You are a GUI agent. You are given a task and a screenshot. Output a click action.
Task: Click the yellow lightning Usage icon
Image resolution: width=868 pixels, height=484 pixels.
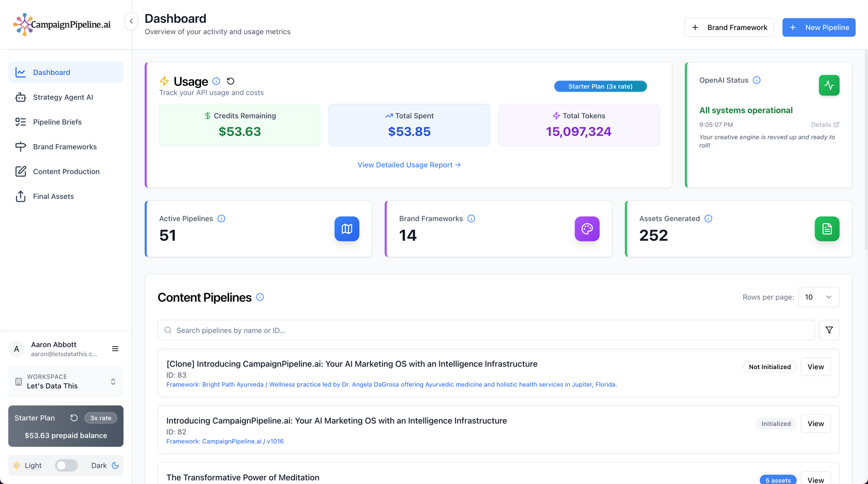click(165, 81)
